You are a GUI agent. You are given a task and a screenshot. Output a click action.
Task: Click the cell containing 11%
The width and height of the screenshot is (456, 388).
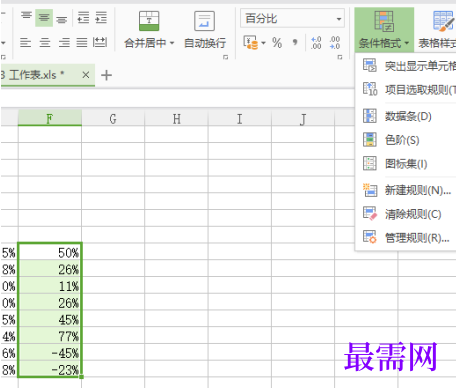[x=50, y=285]
